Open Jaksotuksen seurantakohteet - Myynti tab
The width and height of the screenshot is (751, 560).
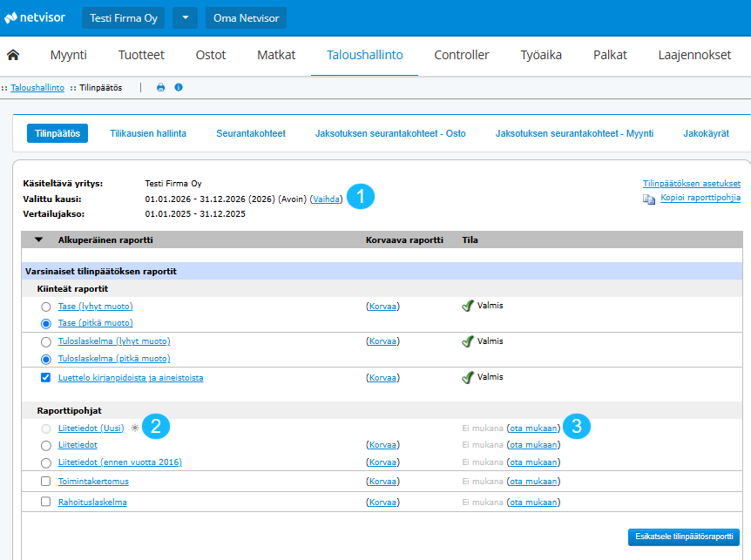coord(574,133)
